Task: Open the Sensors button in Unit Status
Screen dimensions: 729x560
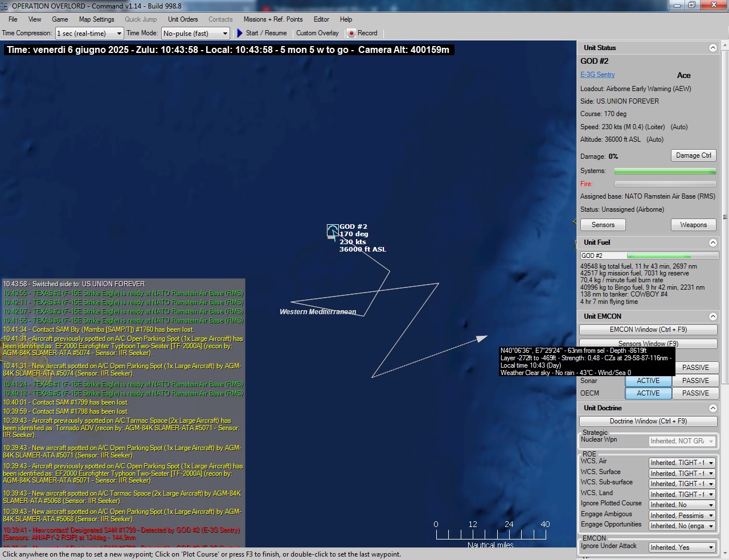Action: pyautogui.click(x=603, y=225)
